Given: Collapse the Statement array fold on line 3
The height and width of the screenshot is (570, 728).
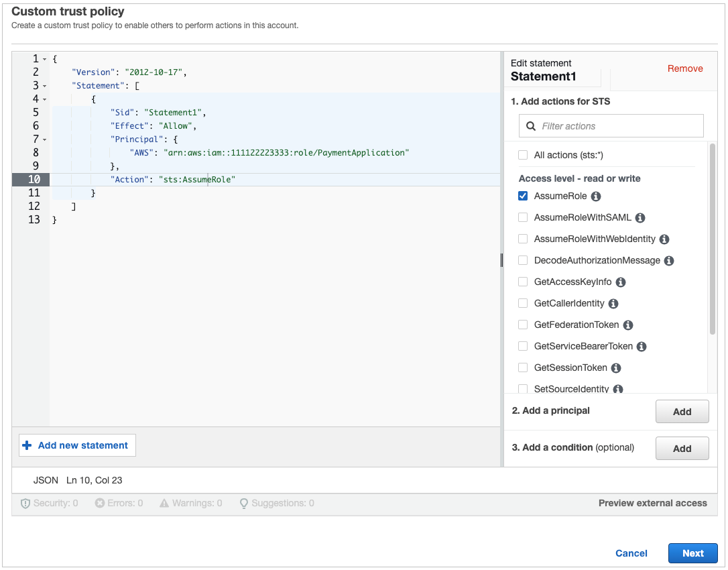Looking at the screenshot, I should [44, 86].
